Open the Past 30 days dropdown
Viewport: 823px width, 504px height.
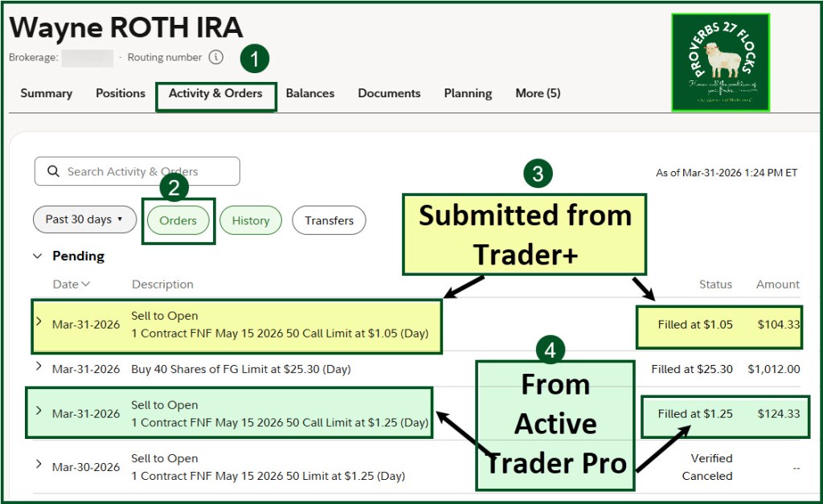point(84,219)
